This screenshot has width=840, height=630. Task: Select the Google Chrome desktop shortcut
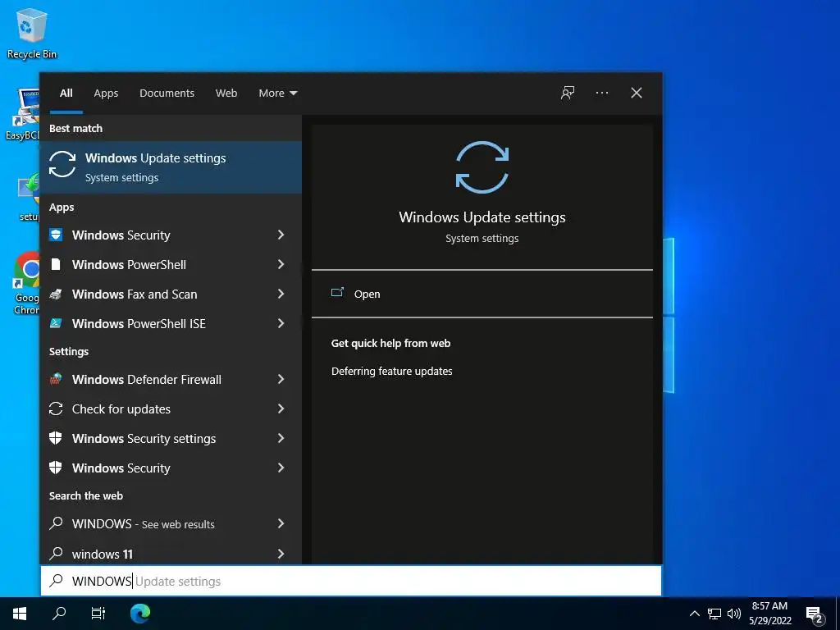(27, 283)
